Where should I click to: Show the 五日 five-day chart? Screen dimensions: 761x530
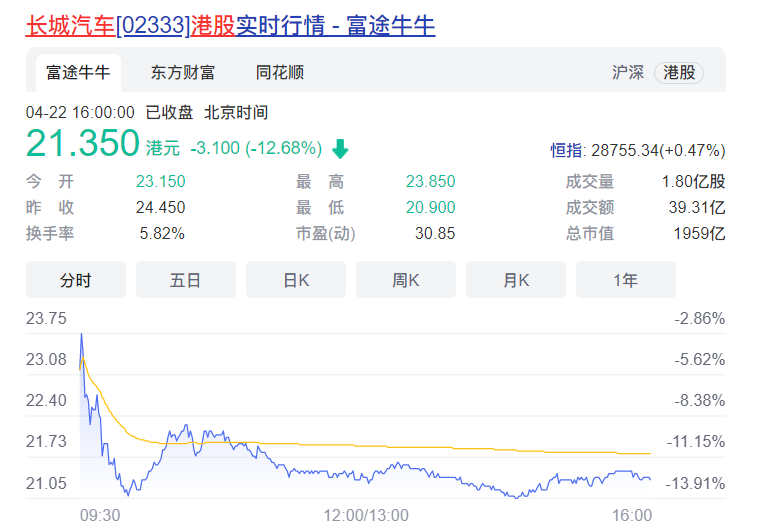[x=185, y=280]
